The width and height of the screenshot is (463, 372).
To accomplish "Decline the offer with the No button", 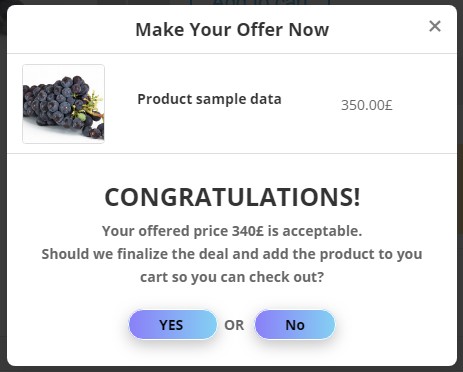I will point(295,325).
